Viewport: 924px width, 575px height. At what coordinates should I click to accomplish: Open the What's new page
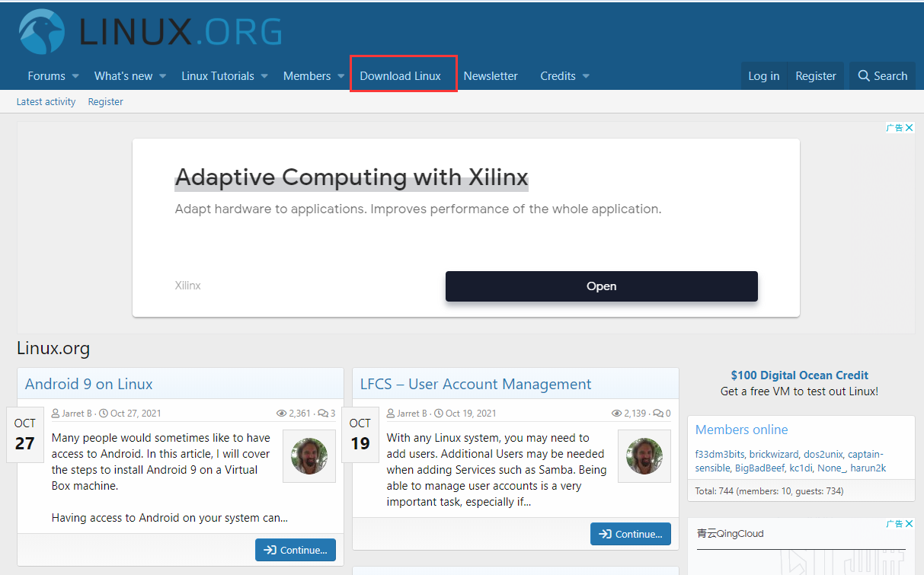pos(123,76)
